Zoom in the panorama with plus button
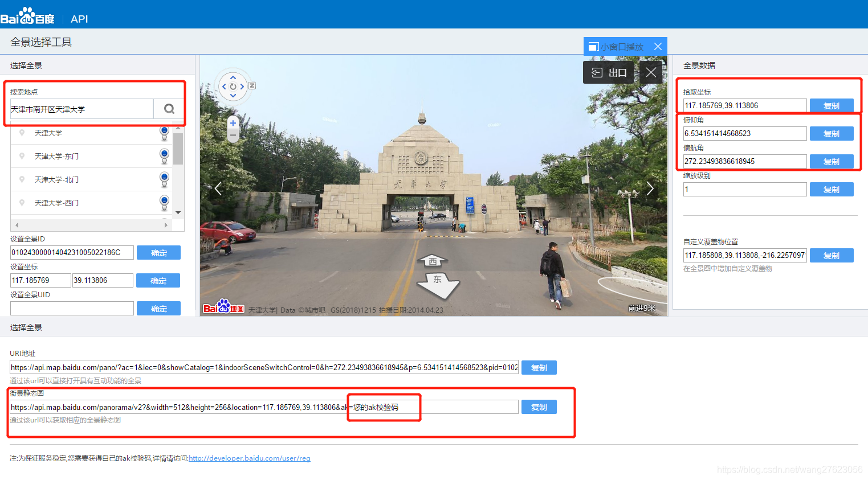 (233, 123)
